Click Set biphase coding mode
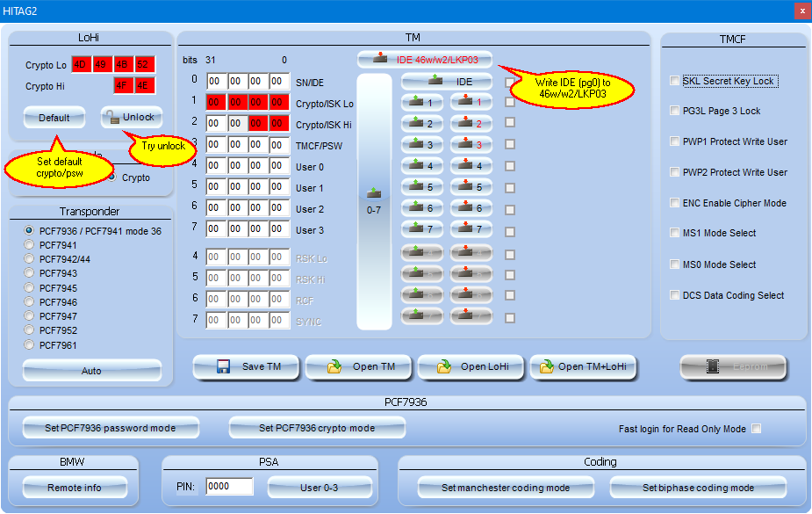812x514 pixels. (698, 488)
